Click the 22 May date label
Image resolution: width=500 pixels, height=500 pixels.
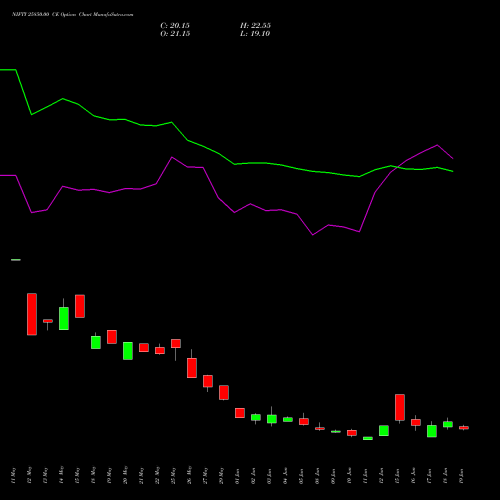[157, 476]
